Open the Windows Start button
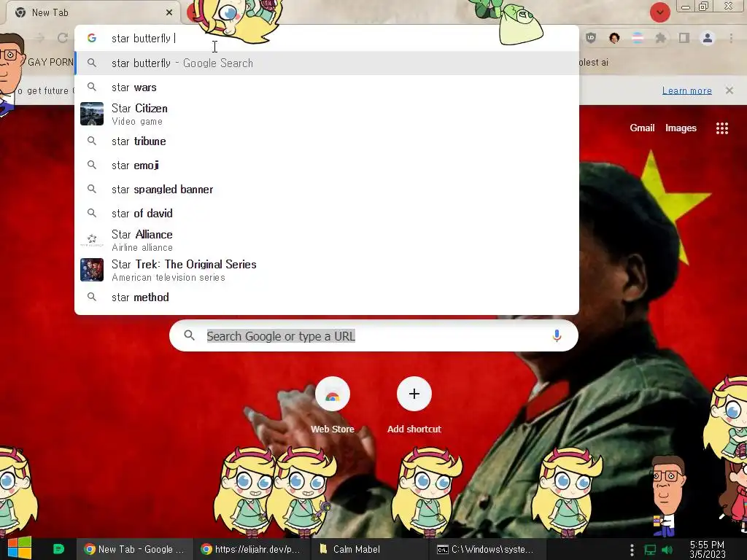Image resolution: width=747 pixels, height=560 pixels. tap(20, 548)
